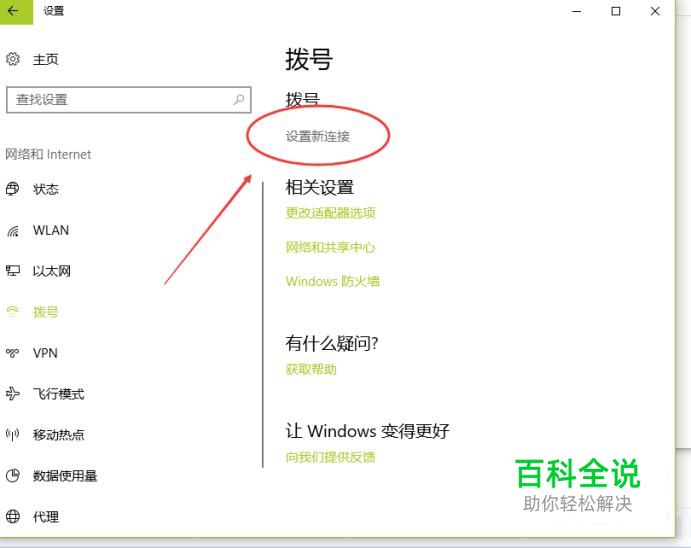Open 移动热点 settings page
Screen dimensions: 691x548
tap(59, 435)
